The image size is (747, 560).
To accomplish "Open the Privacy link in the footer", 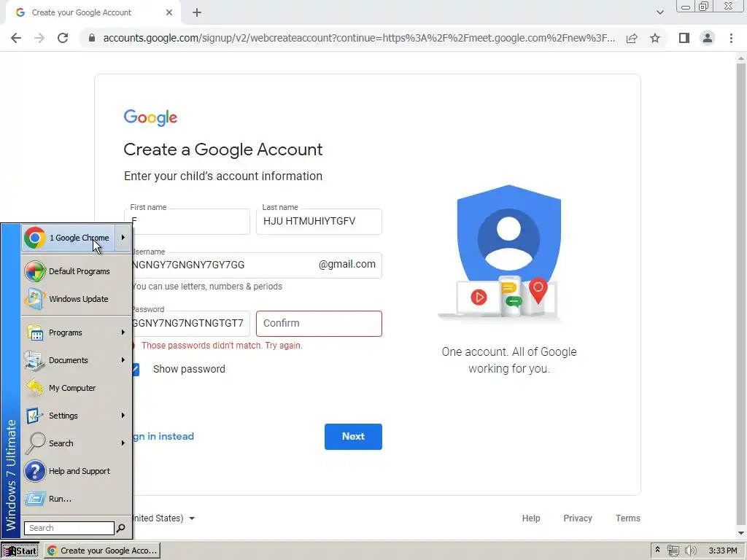I will 578,518.
